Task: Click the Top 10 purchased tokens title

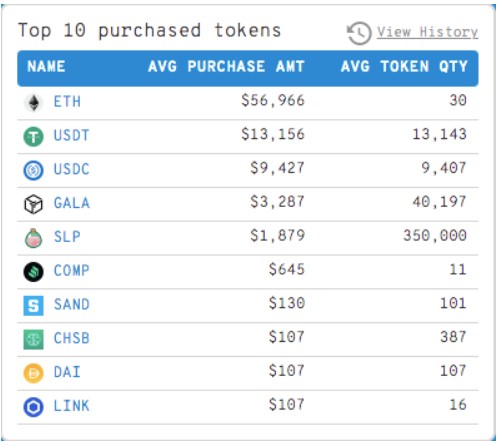Action: 149,31
